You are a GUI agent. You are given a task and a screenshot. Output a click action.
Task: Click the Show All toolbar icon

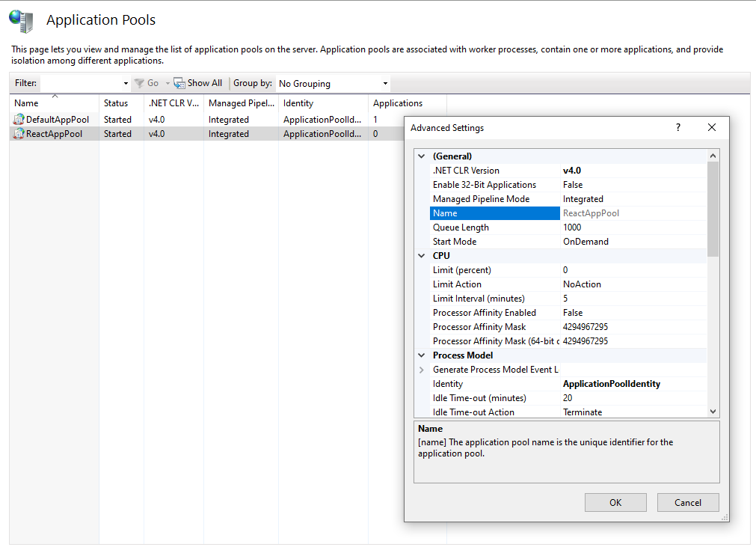coord(179,83)
